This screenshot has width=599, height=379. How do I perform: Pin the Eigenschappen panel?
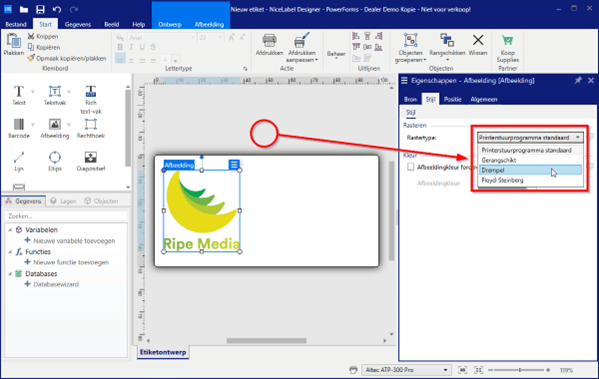[578, 80]
